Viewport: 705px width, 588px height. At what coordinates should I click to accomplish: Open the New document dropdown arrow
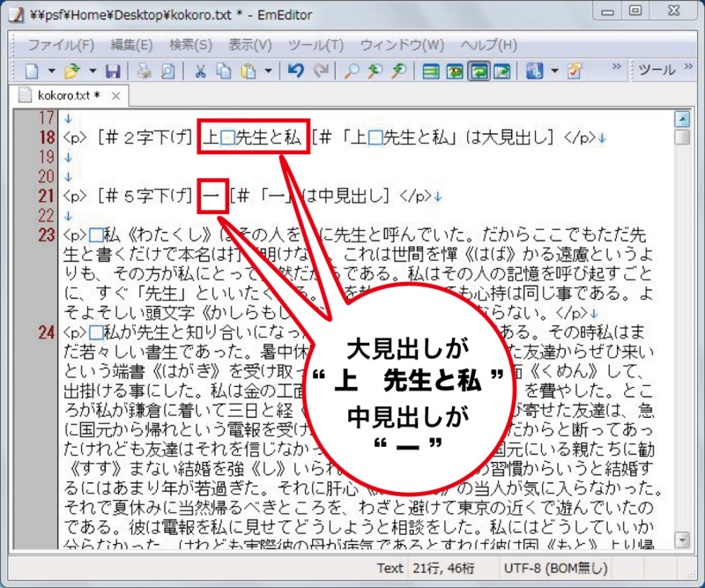(51, 73)
